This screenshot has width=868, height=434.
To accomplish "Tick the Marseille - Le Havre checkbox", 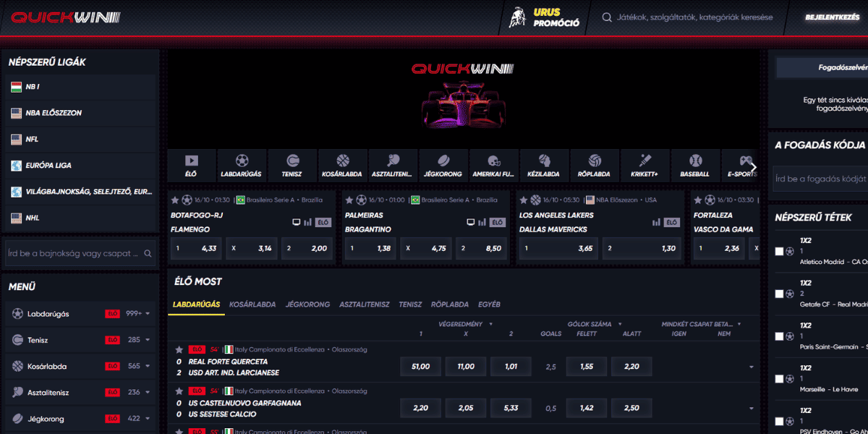I will pos(779,379).
